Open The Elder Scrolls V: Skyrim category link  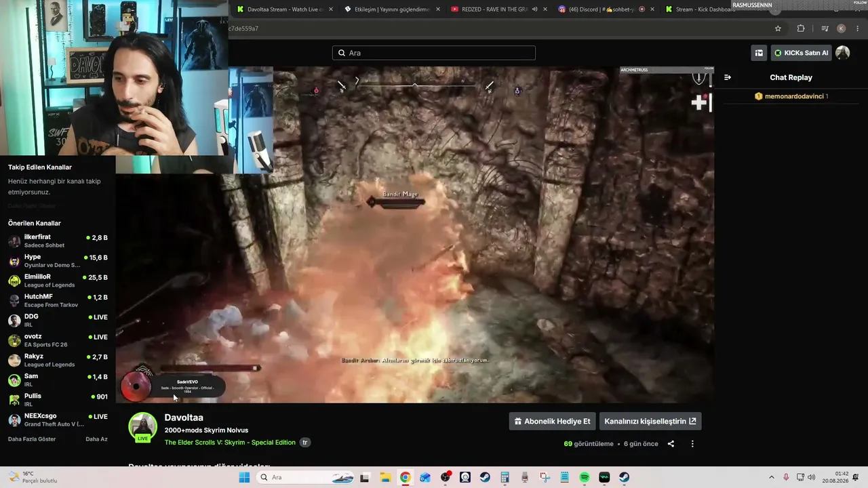tap(230, 443)
